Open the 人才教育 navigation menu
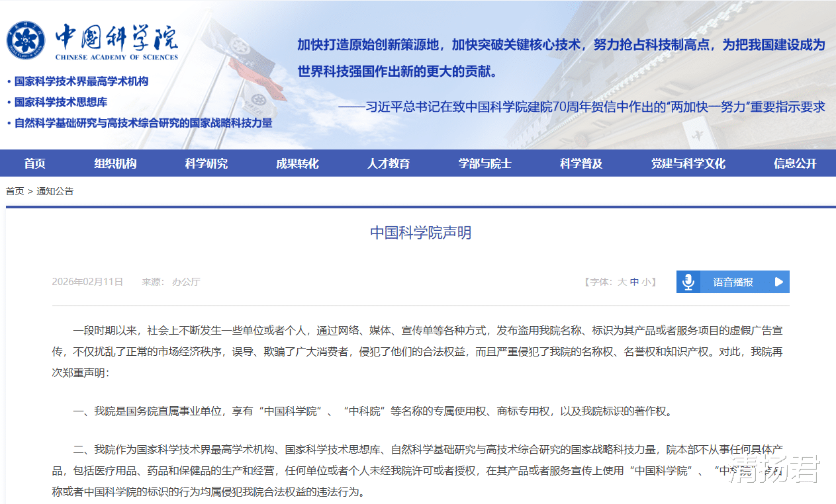Screen dimensions: 836x504 389,163
